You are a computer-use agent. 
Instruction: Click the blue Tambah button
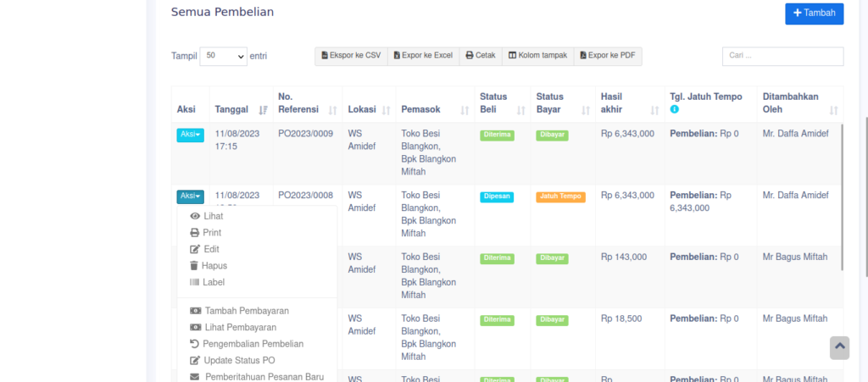(x=814, y=14)
